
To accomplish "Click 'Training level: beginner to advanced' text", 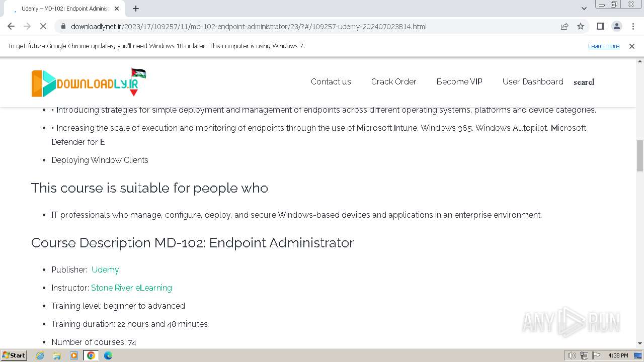I will [118, 306].
